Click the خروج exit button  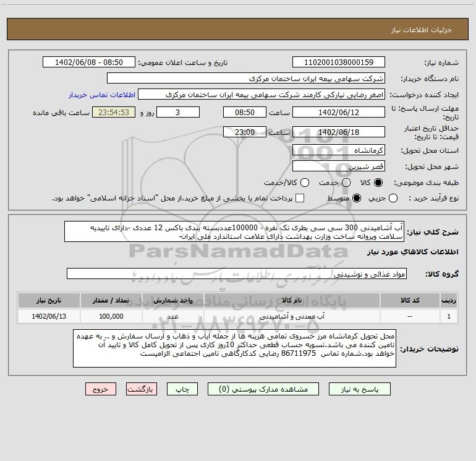click(101, 389)
